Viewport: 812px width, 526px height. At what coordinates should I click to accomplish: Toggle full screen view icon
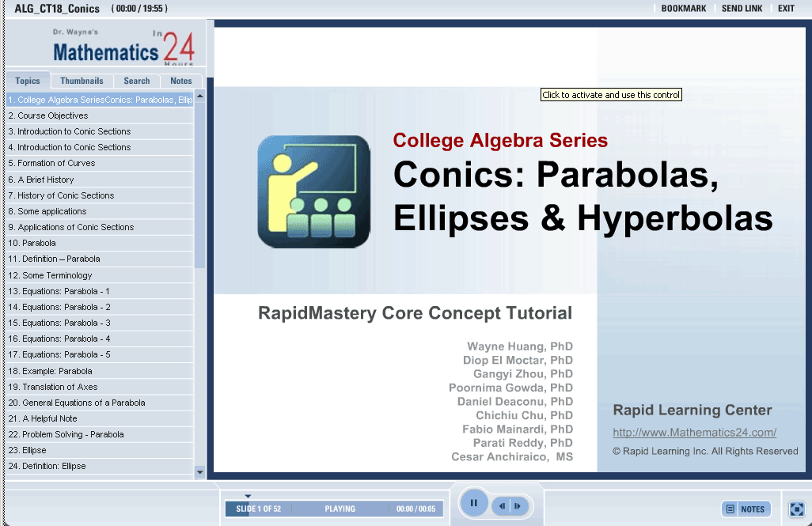pyautogui.click(x=796, y=509)
